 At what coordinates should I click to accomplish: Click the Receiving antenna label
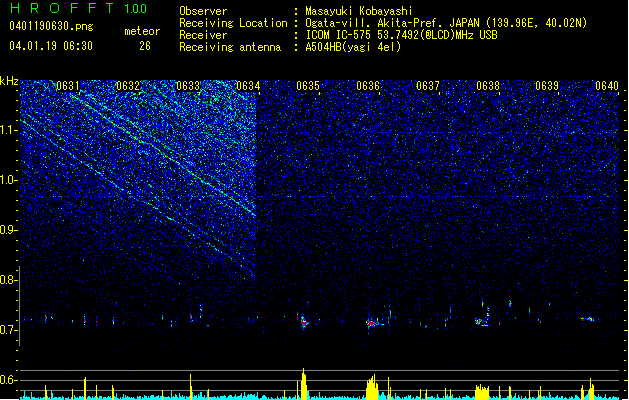[x=230, y=47]
